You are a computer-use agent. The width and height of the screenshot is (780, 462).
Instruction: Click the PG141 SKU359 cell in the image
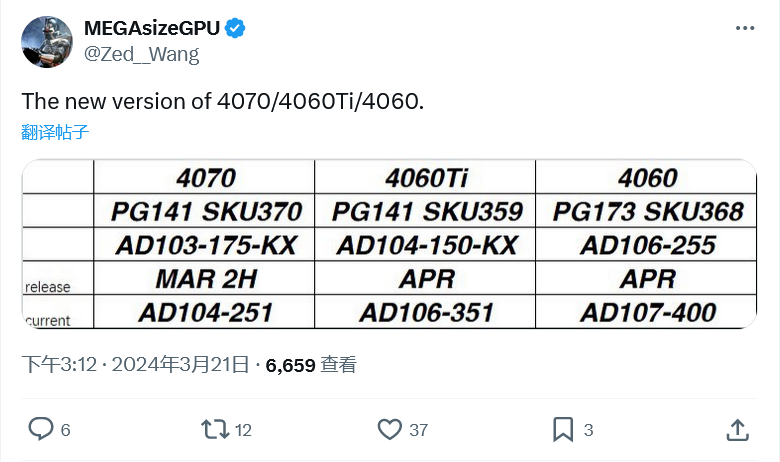coord(426,211)
